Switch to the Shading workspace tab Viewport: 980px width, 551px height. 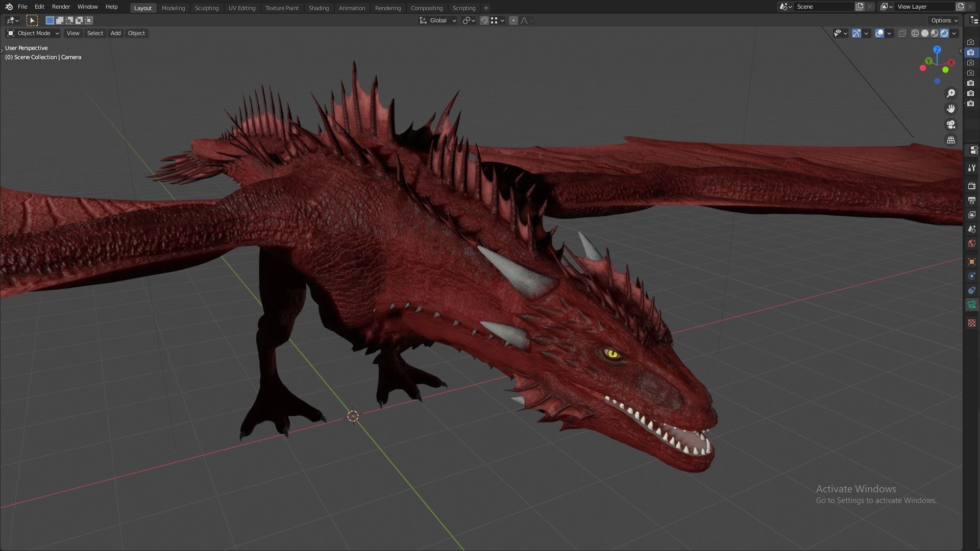coord(318,8)
